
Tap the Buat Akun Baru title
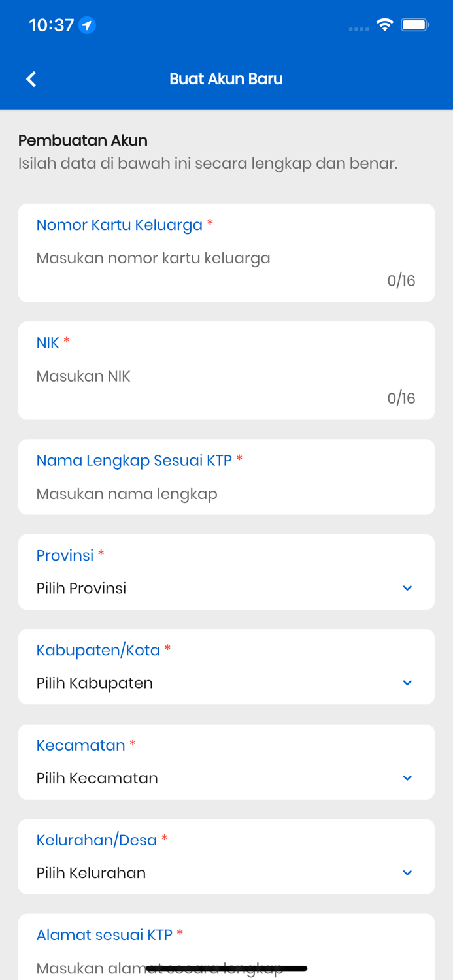tap(226, 78)
